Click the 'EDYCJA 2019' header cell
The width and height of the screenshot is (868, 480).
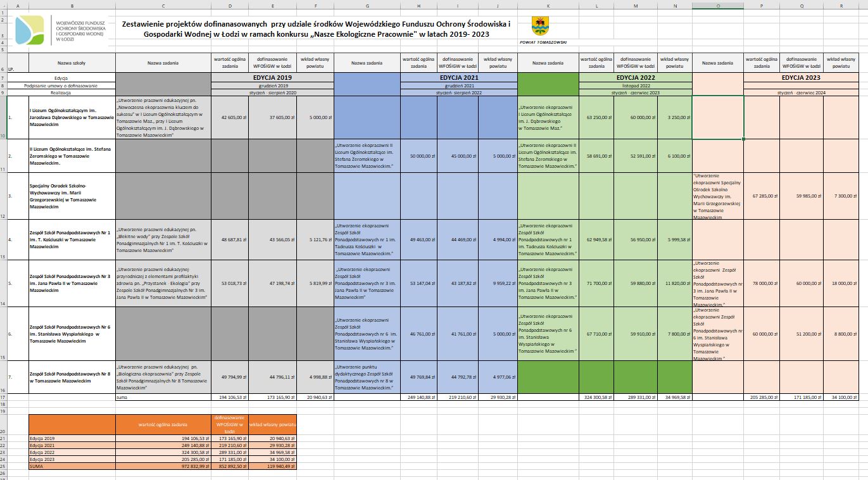coord(272,77)
